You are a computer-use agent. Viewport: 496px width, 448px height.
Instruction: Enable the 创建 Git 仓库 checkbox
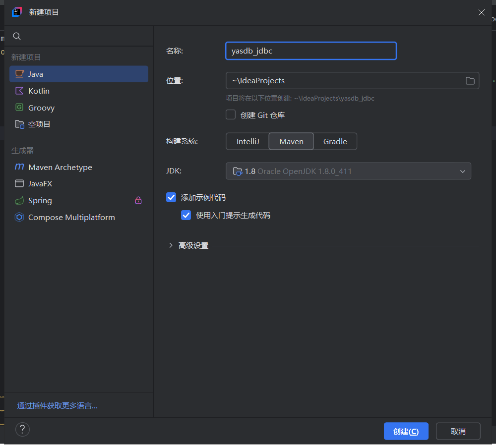(x=231, y=115)
